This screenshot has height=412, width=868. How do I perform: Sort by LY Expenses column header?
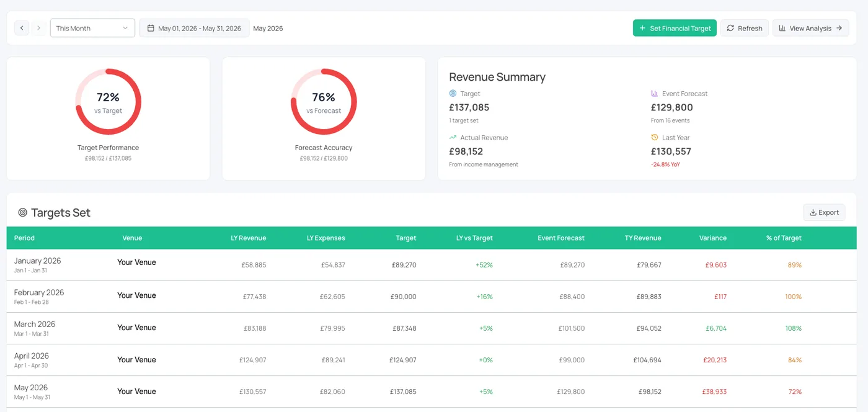[326, 238]
